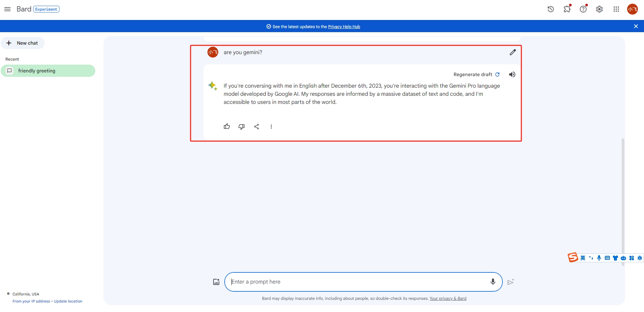Screen dimensions: 644x312
Task: Click 'Update location' link
Action: click(68, 301)
